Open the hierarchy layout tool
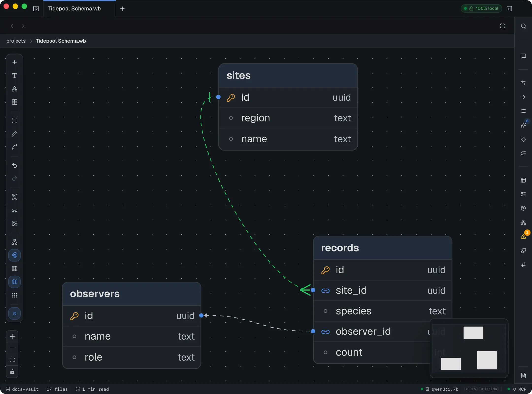This screenshot has height=394, width=532. coord(15,242)
